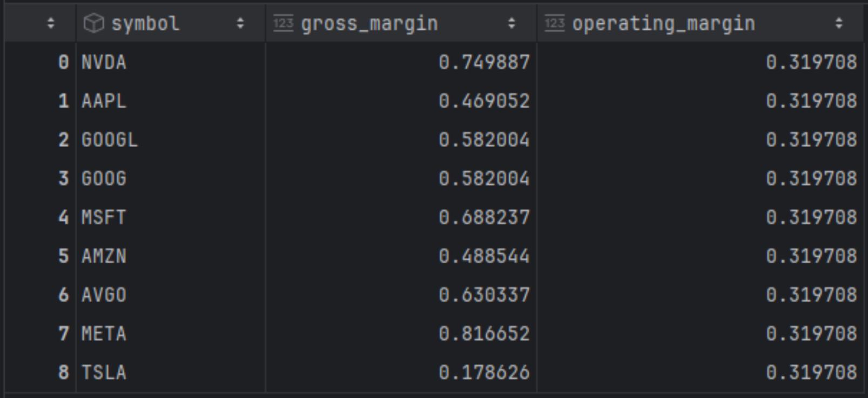Toggle sort arrows on the index column
Screen dimensions: 868x398
tap(51, 23)
